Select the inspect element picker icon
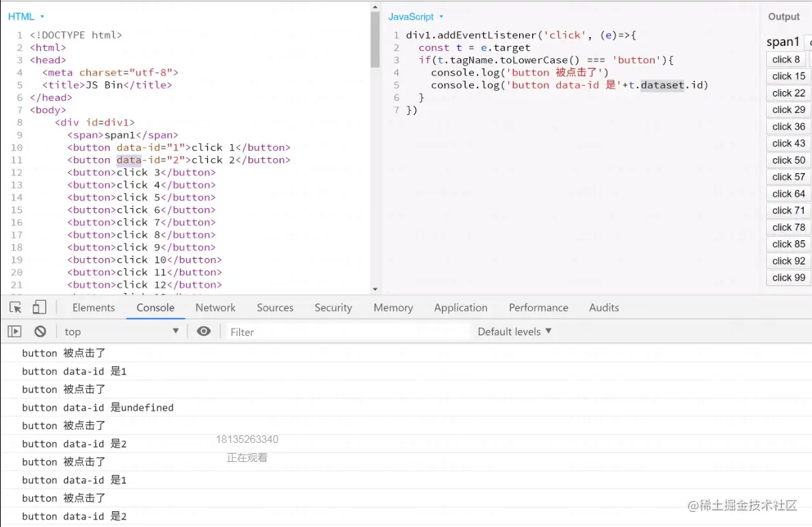This screenshot has width=812, height=527. pos(16,307)
